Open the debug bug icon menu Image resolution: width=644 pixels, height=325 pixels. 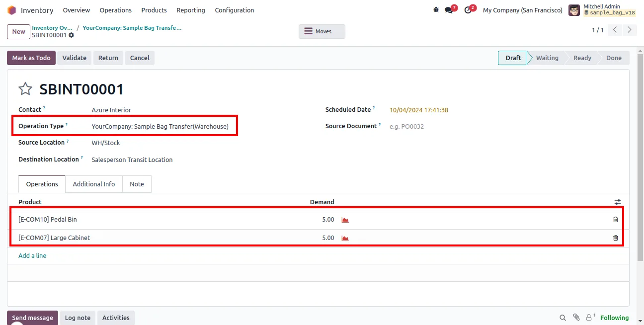pyautogui.click(x=436, y=10)
